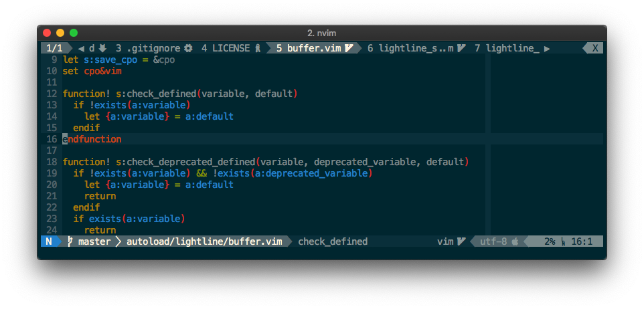The image size is (644, 309).
Task: Click the gear icon next to .gitignore
Action: click(188, 48)
